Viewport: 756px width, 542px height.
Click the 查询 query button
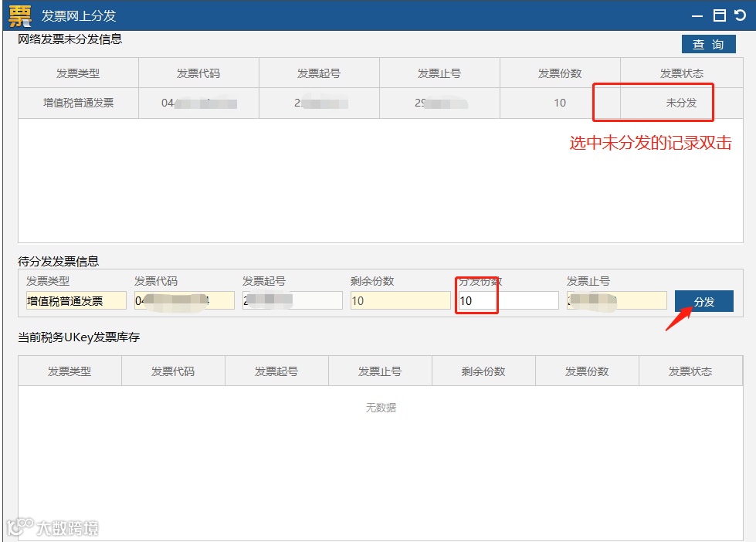point(708,44)
